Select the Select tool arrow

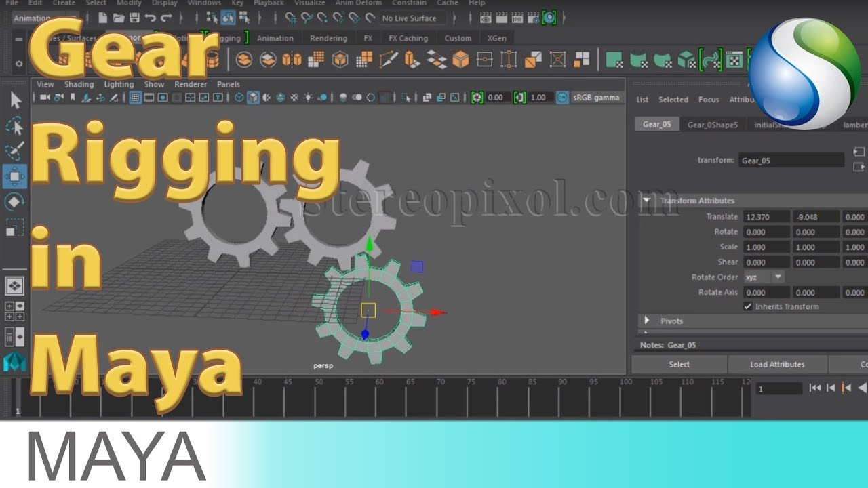pos(15,101)
